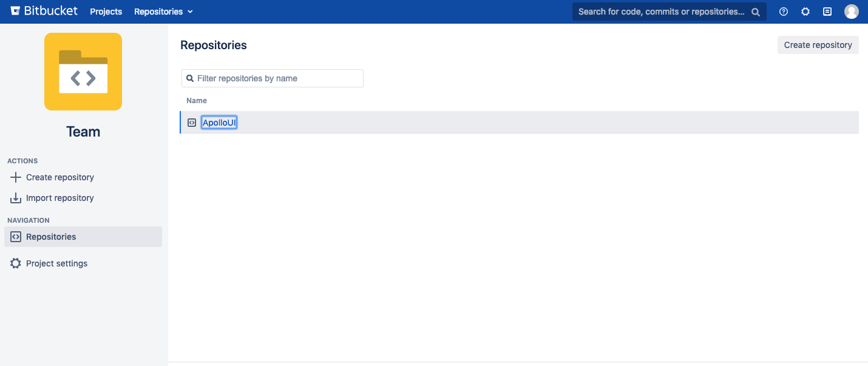Screen dimensions: 868x366
Task: Open the help question mark icon
Action: tap(784, 12)
